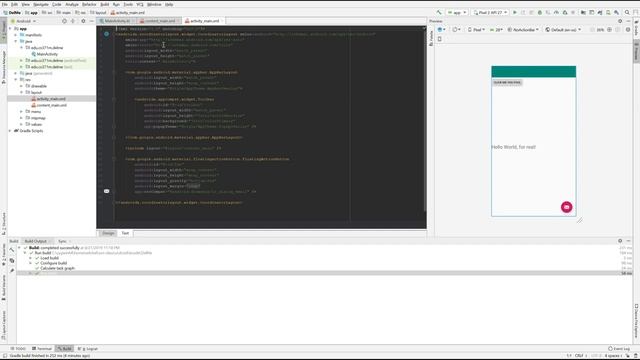Expand the menu folder
Image resolution: width=640 pixels, height=360 pixels.
(22, 111)
